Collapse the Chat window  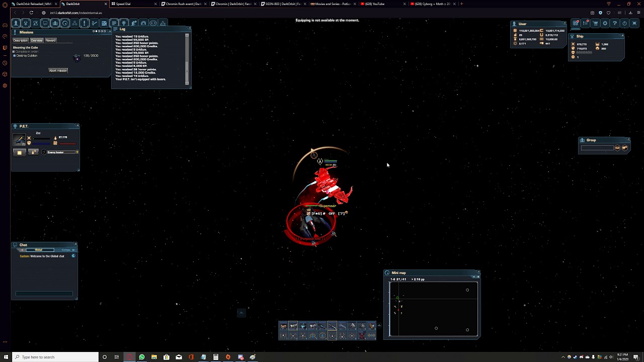tap(75, 244)
